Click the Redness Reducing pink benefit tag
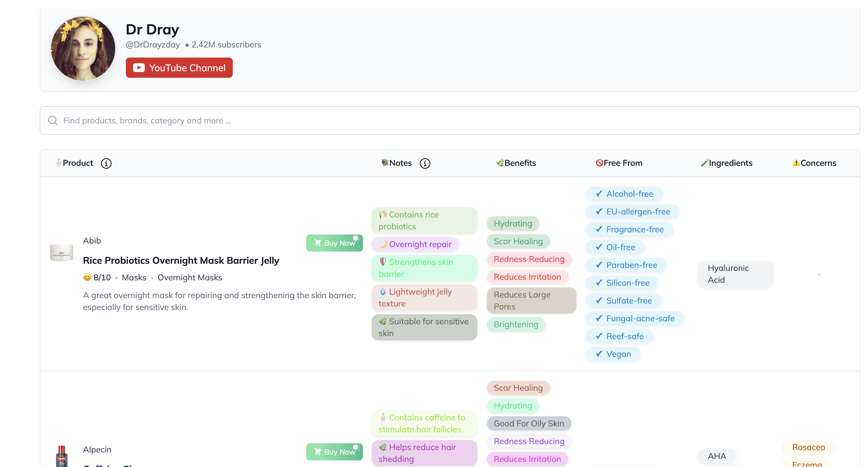The image size is (868, 467). pyautogui.click(x=529, y=259)
